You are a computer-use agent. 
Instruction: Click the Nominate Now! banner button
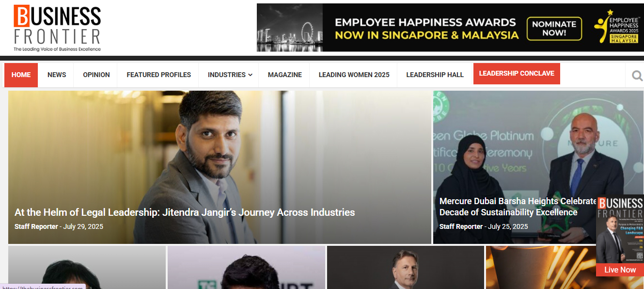point(554,28)
